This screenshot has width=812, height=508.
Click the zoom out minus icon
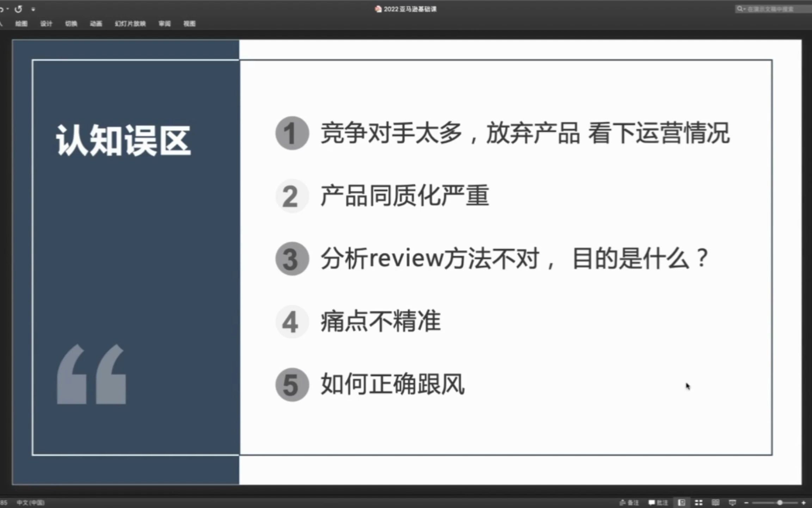click(746, 503)
